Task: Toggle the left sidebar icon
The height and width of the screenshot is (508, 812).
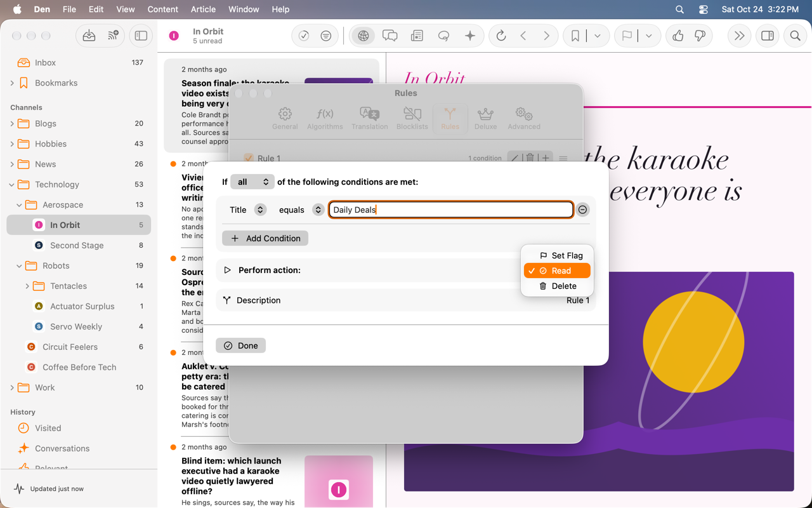Action: click(x=141, y=36)
